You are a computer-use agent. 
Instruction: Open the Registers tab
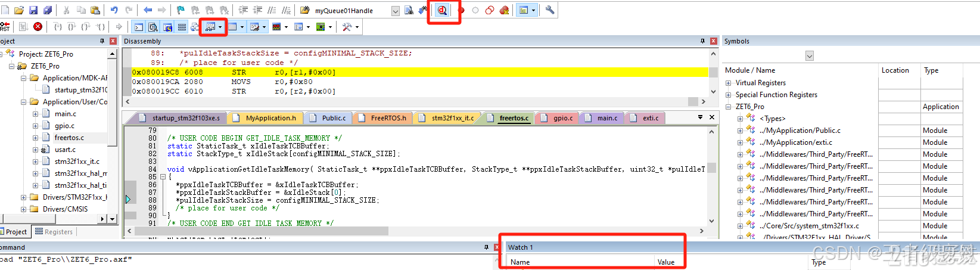[54, 232]
